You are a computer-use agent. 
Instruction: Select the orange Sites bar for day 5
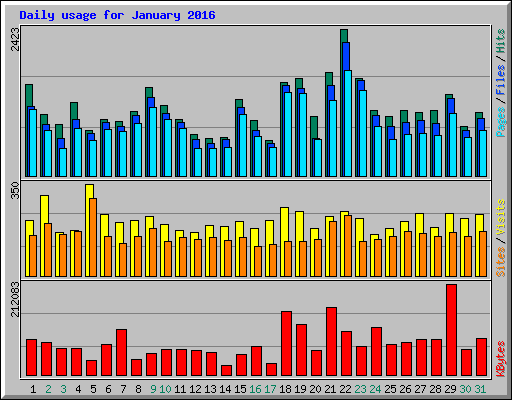point(93,237)
